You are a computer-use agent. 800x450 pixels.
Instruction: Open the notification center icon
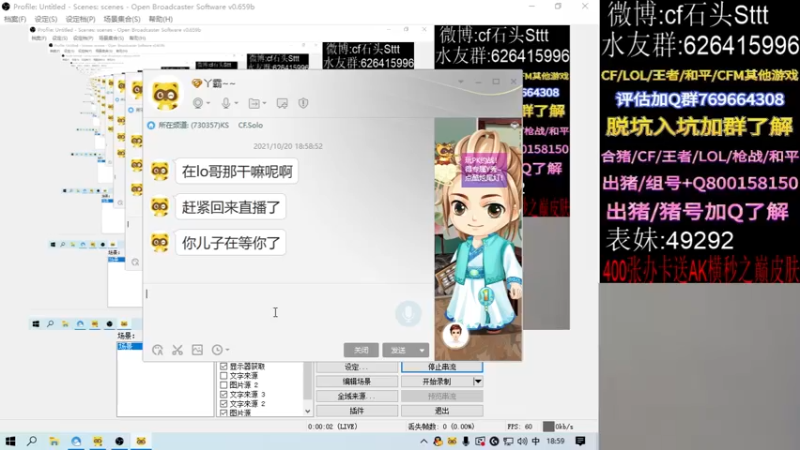pyautogui.click(x=580, y=441)
